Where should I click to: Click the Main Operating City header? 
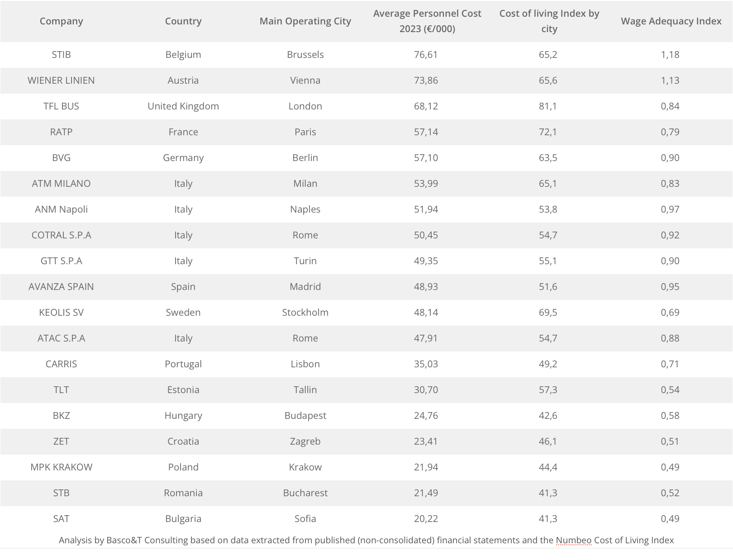(x=305, y=21)
